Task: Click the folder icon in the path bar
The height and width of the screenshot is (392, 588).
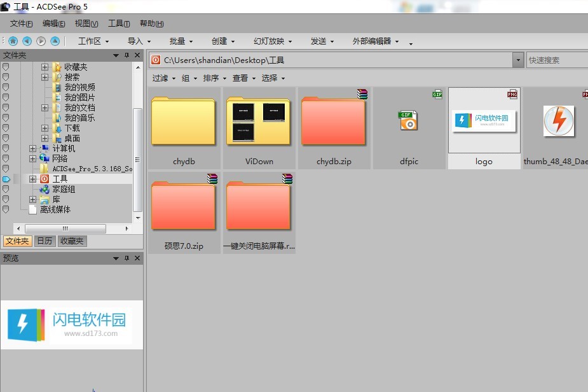Action: (156, 60)
